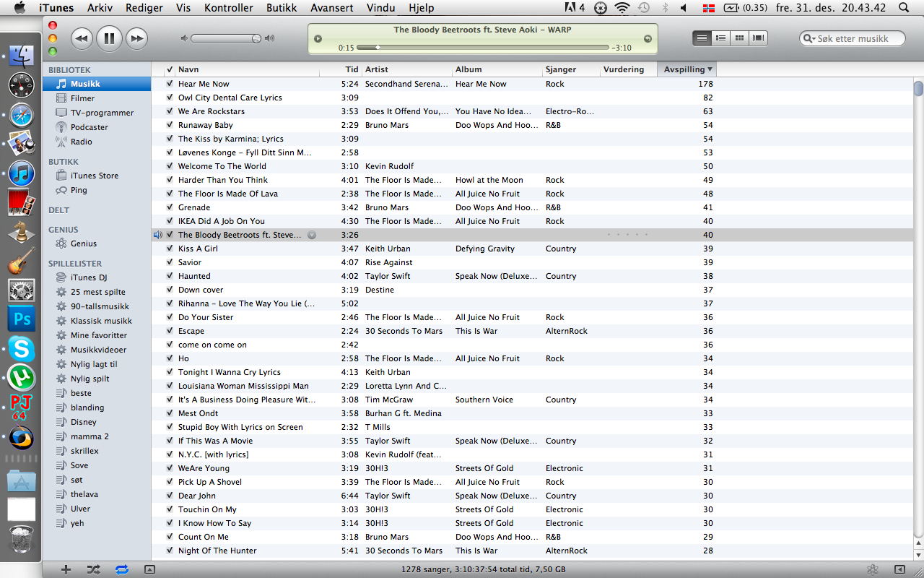The width and height of the screenshot is (924, 578).
Task: Click in Søk etter musikk field
Action: (859, 38)
